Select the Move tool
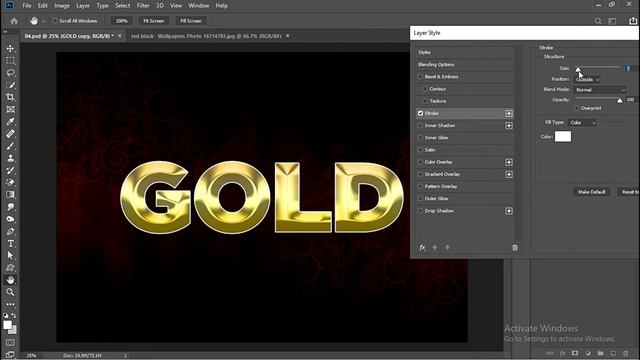The width and height of the screenshot is (640, 360). [11, 48]
